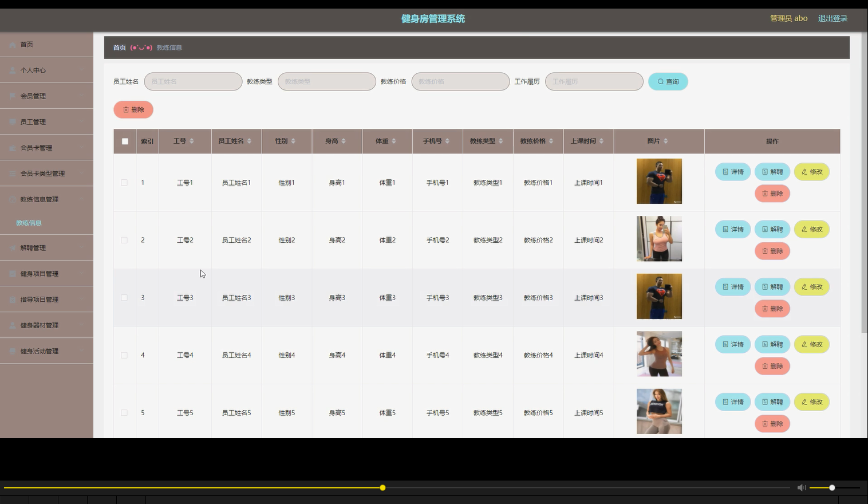Image resolution: width=868 pixels, height=504 pixels.
Task: Click the user icon beside 健身器材管理
Action: [x=13, y=325]
